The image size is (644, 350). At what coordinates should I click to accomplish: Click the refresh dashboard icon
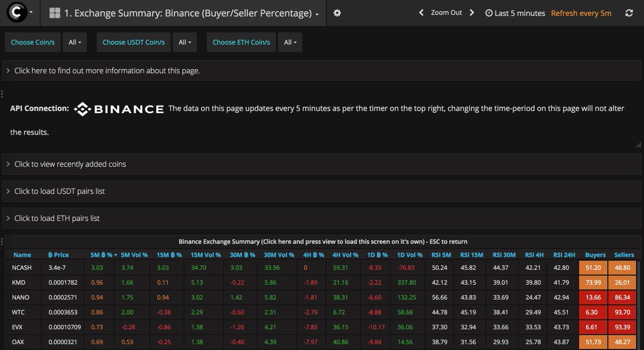[x=629, y=13]
